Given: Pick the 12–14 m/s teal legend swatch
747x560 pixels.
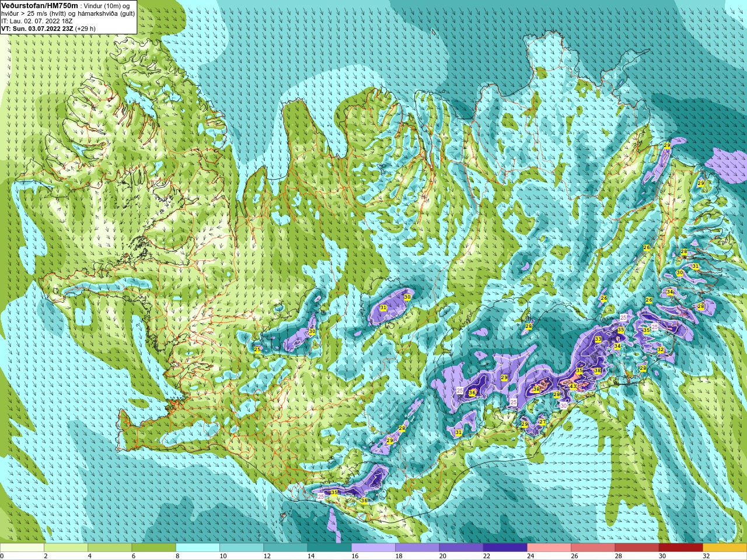Looking at the screenshot, I should tap(285, 548).
